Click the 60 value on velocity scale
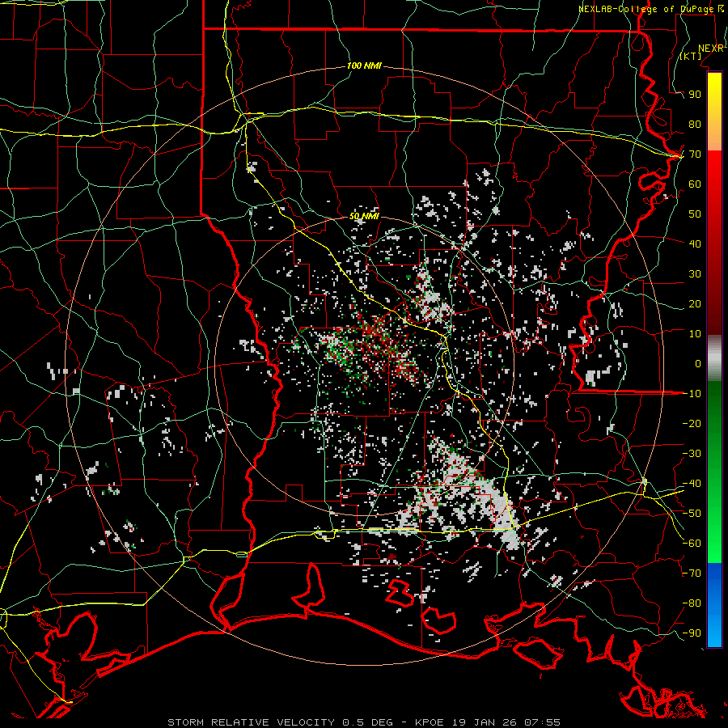Image resolution: width=728 pixels, height=728 pixels. coord(695,184)
